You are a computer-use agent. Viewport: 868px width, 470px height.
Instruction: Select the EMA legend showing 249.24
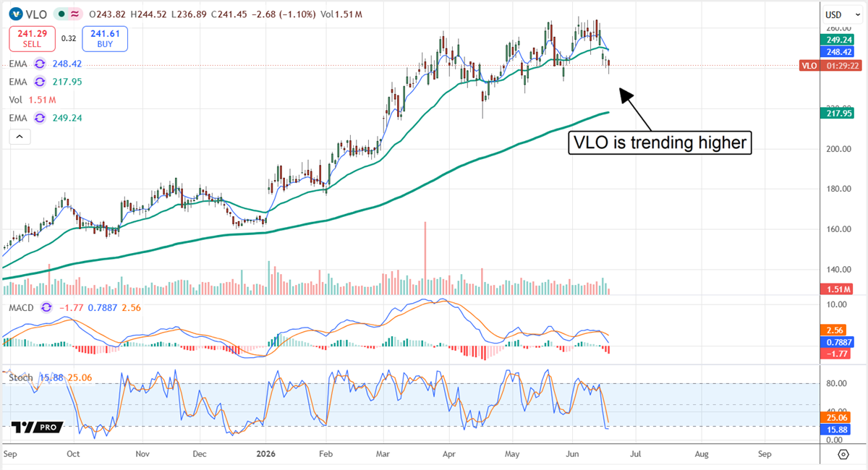(x=46, y=117)
